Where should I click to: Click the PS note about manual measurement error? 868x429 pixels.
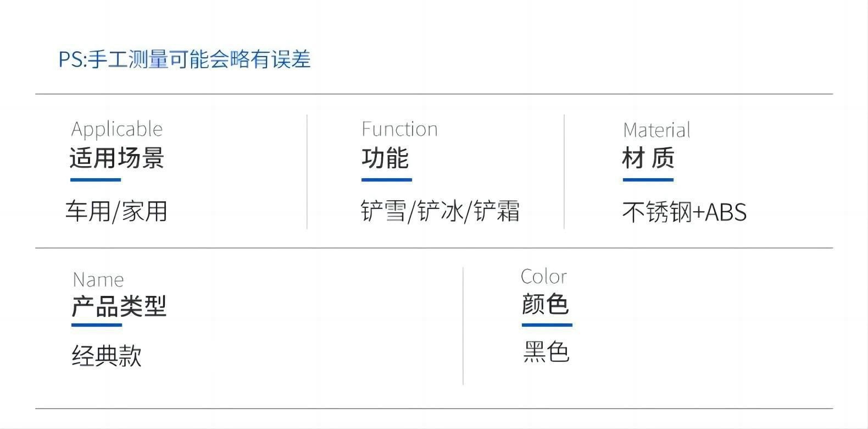click(x=185, y=59)
